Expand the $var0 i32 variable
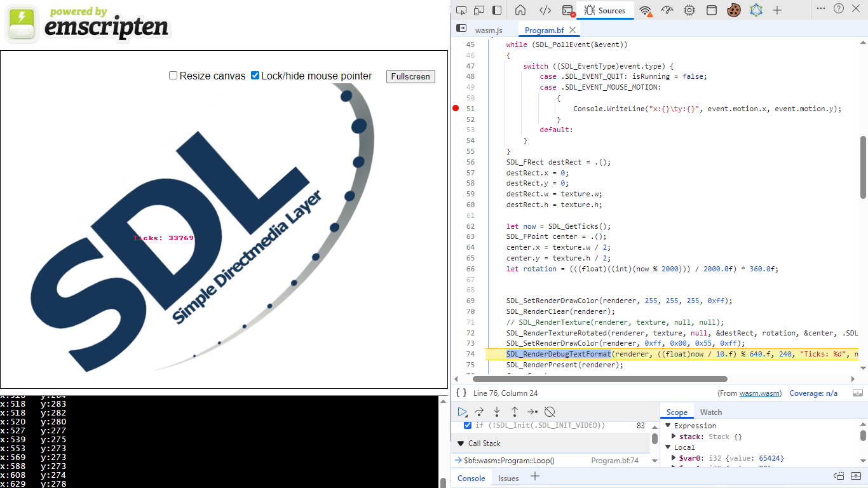Image resolution: width=868 pixels, height=488 pixels. pyautogui.click(x=674, y=458)
